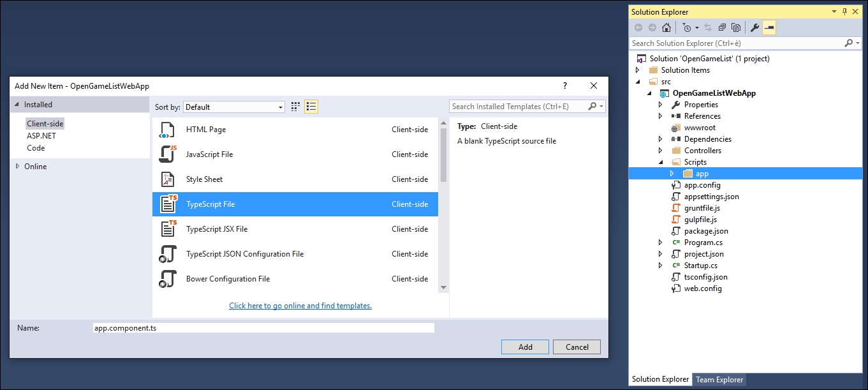Screen dimensions: 868x390
Task: Collapse all nodes using Collapse All icon
Action: (722, 27)
